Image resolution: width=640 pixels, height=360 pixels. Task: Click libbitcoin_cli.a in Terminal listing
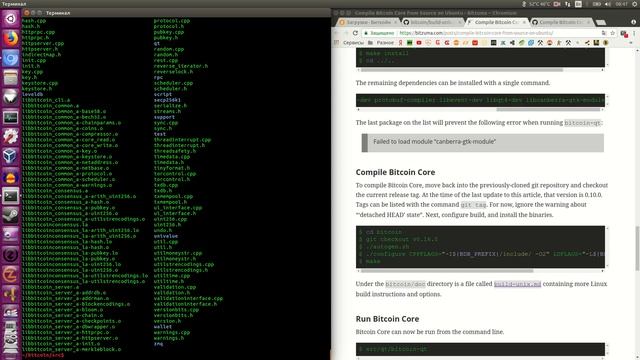pyautogui.click(x=46, y=100)
